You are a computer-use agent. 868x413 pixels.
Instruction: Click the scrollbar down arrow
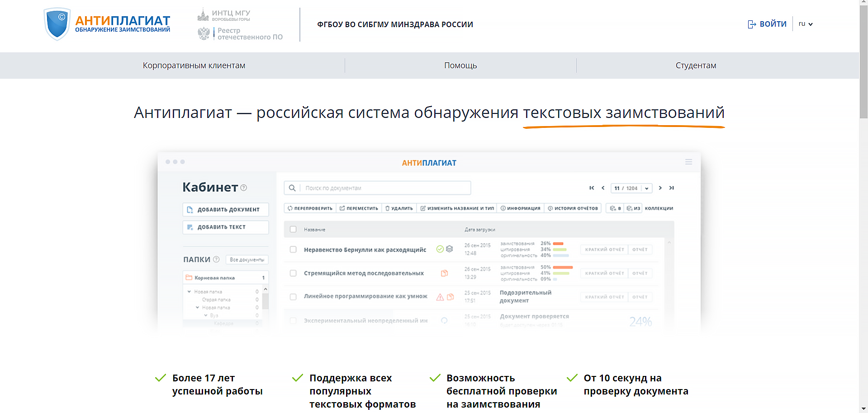tap(863, 409)
